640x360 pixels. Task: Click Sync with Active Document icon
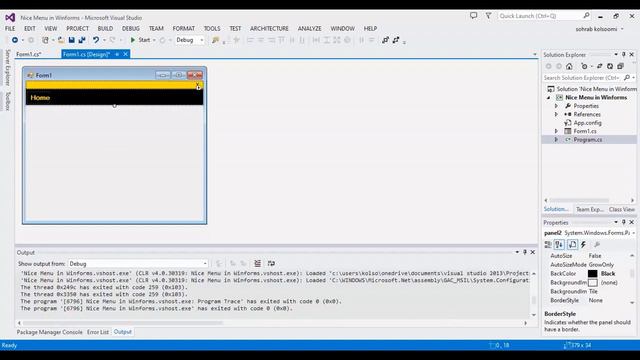[x=599, y=66]
